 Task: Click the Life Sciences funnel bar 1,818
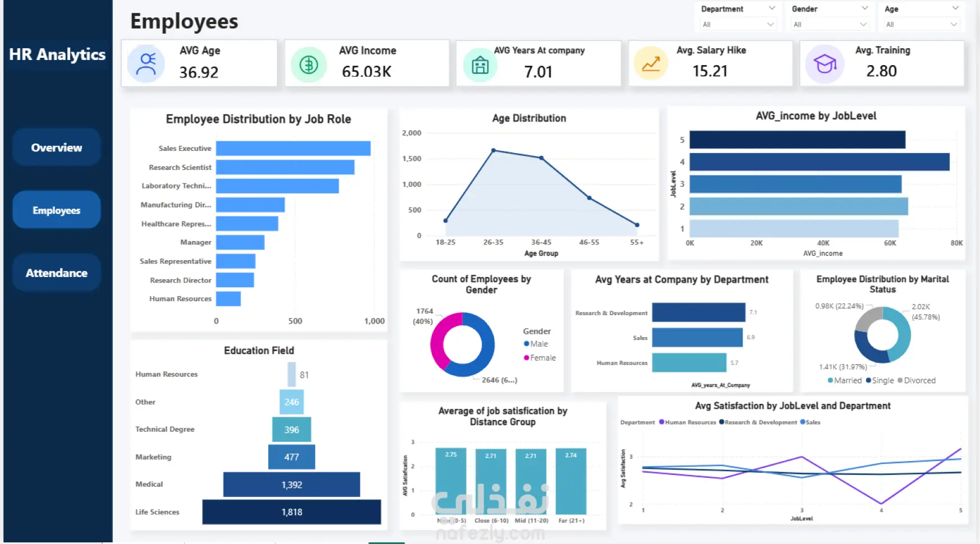[292, 512]
